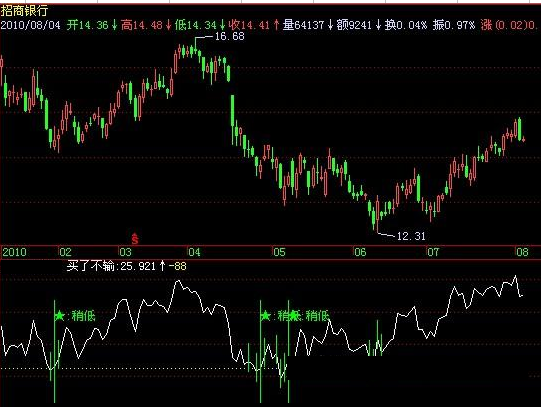541x407 pixels.
Task: Select month 02 on the time axis
Action: (65, 252)
